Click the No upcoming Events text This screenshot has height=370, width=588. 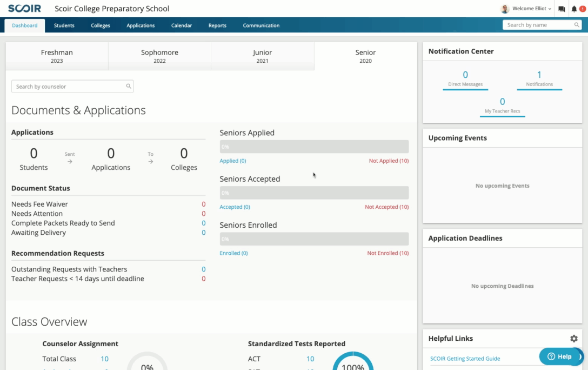503,186
